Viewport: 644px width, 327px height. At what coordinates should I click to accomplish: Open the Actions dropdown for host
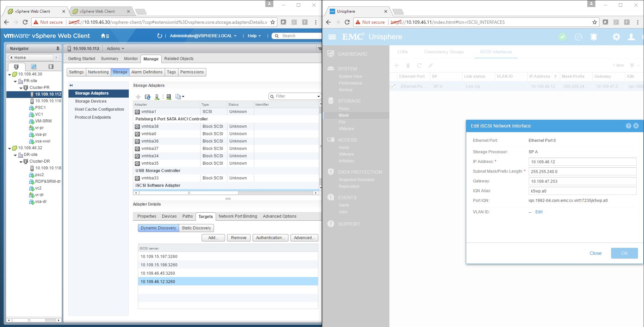pos(115,49)
